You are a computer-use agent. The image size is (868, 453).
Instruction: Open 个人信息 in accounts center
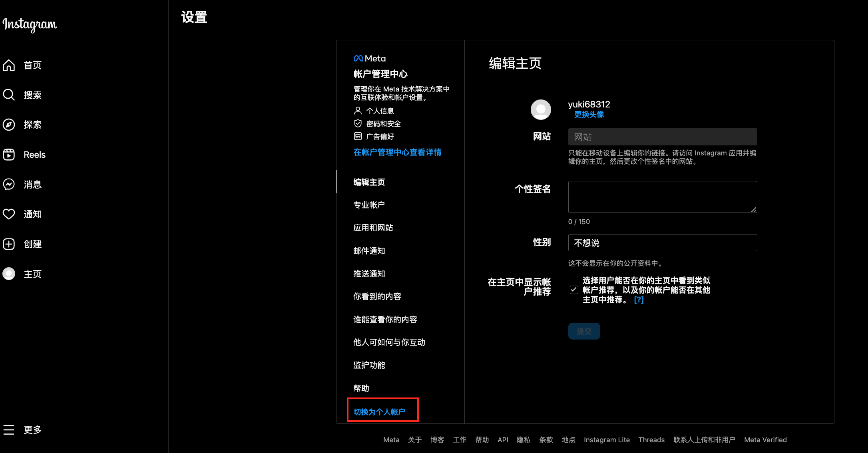(380, 111)
